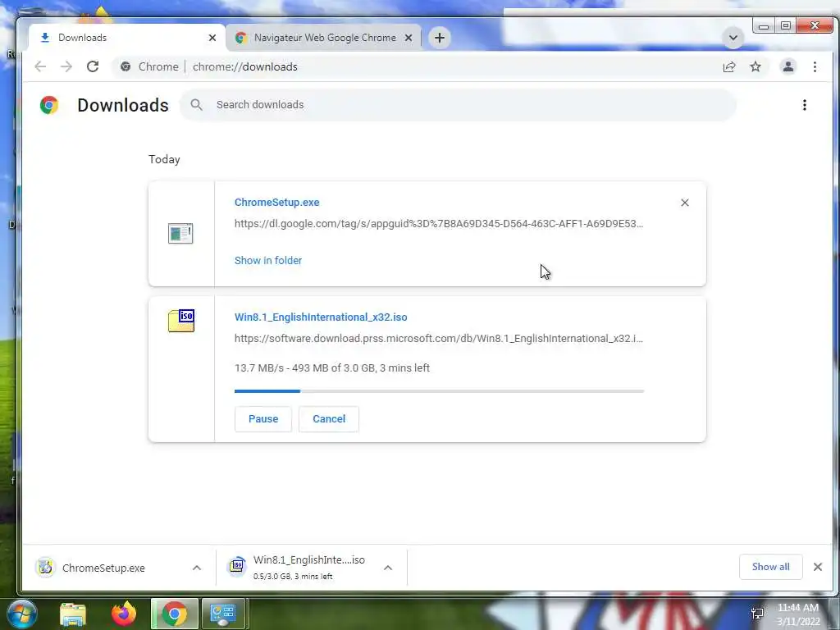Screen dimensions: 840x630
Task: Click the search magnifier icon in Search downloads
Action: (197, 105)
